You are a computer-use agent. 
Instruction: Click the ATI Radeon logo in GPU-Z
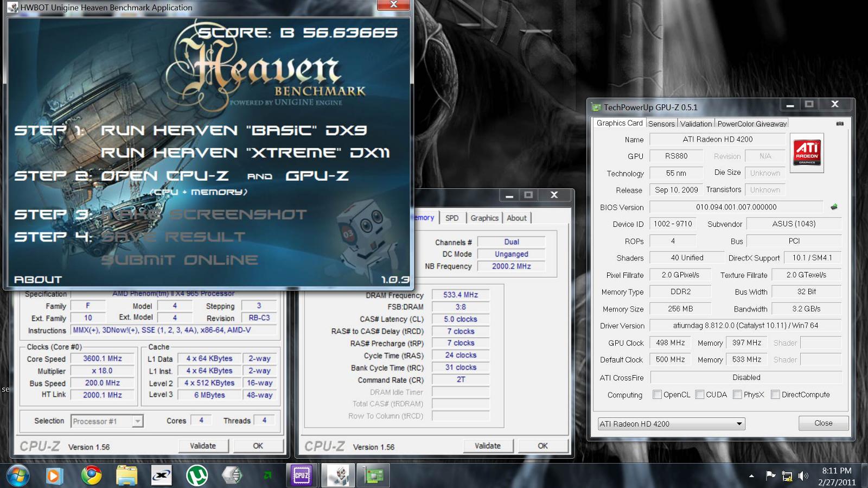pyautogui.click(x=807, y=153)
